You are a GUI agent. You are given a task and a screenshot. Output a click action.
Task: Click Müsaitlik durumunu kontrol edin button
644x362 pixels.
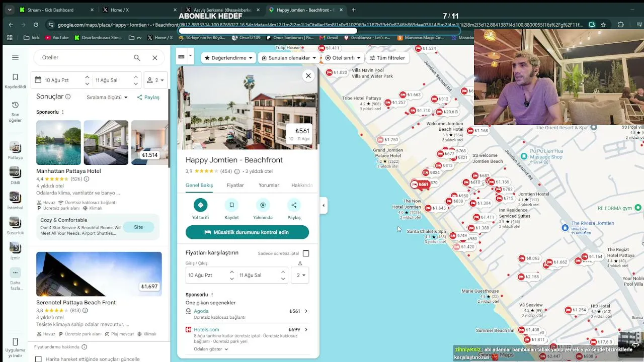coord(247,232)
